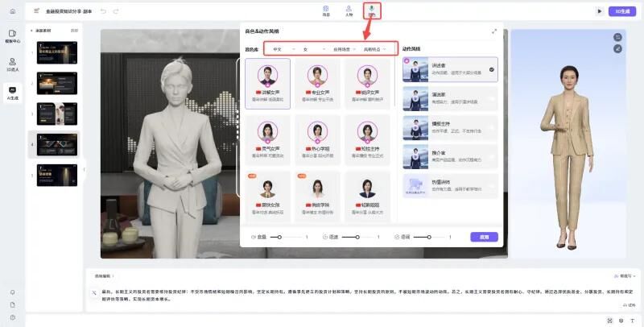Choose the 专业女声 voice option
This screenshot has height=327, width=644.
coord(317,84)
